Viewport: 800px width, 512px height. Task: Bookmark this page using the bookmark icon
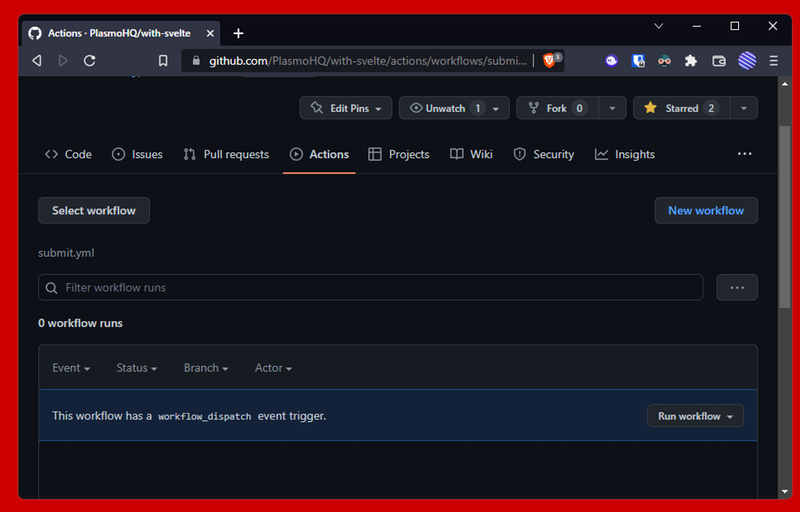click(x=163, y=61)
